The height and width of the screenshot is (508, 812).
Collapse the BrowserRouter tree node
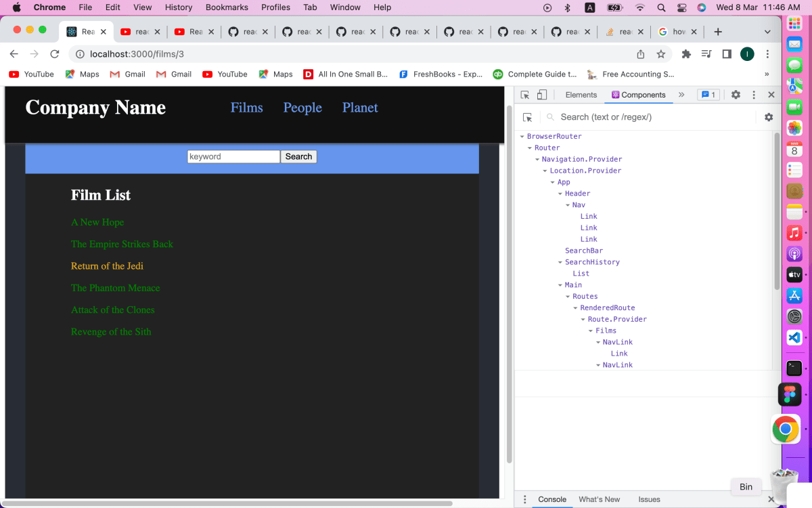(522, 137)
